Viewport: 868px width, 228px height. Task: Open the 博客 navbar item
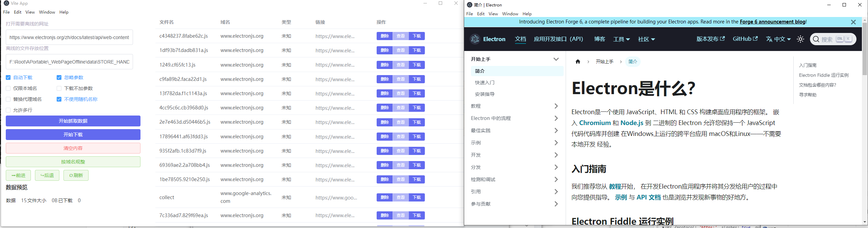pos(600,39)
